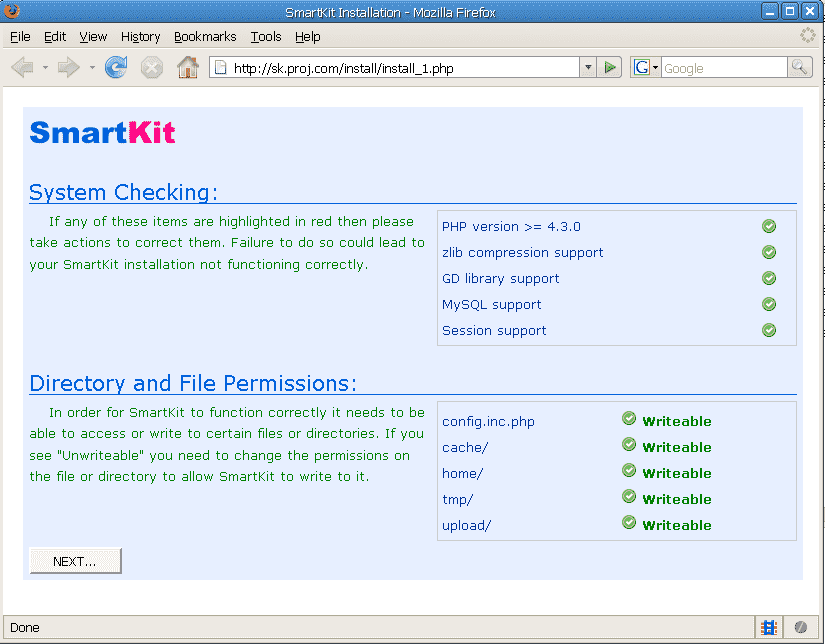Click Writeable status next to upload/
Screen dimensions: 825x644
coord(677,525)
